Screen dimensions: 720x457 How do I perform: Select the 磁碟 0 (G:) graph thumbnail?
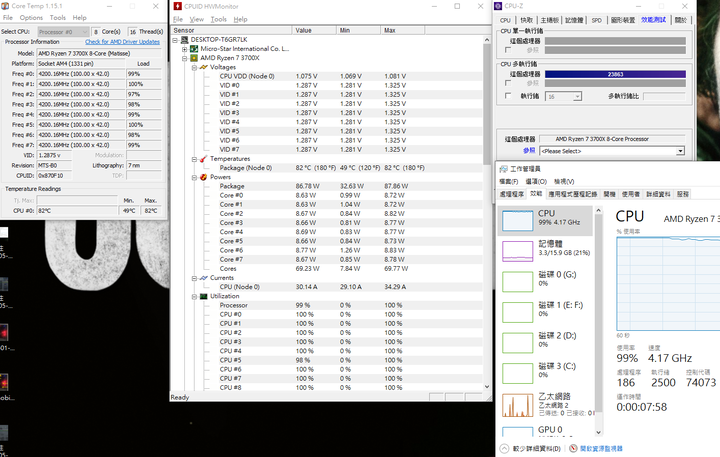click(518, 282)
